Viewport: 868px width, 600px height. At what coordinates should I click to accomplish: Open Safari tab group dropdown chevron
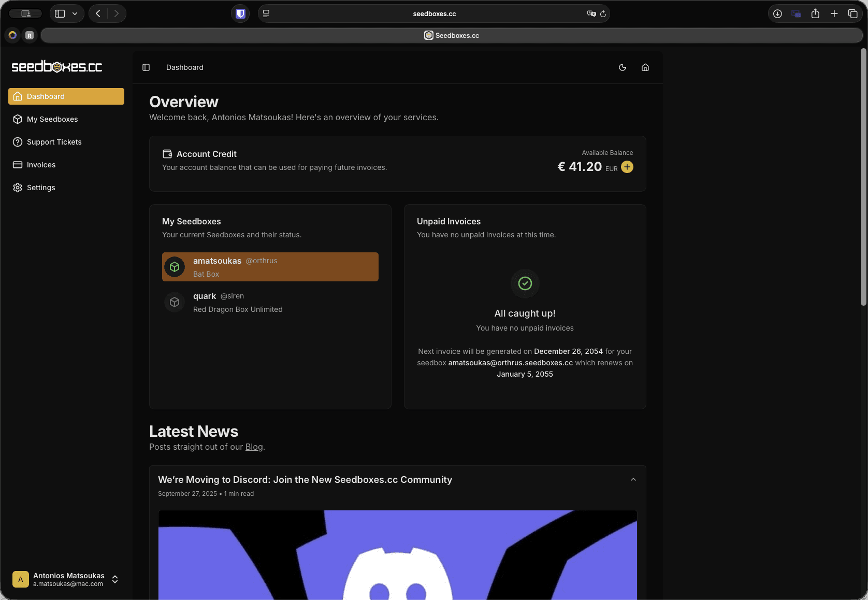(x=75, y=13)
